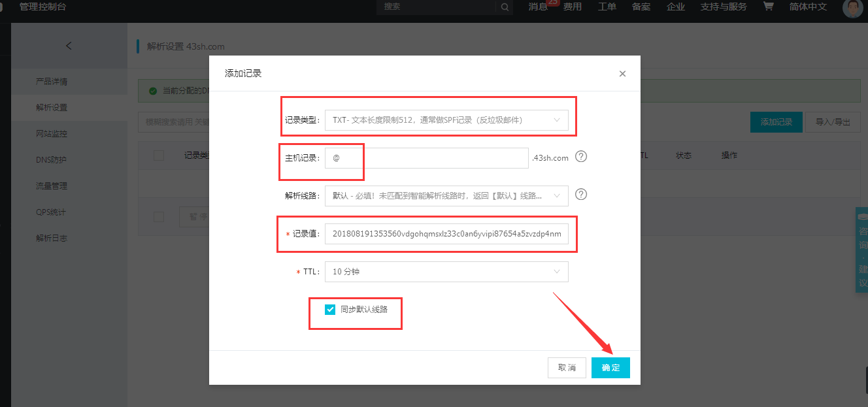
Task: Toggle the table header select-all checkbox
Action: point(159,155)
